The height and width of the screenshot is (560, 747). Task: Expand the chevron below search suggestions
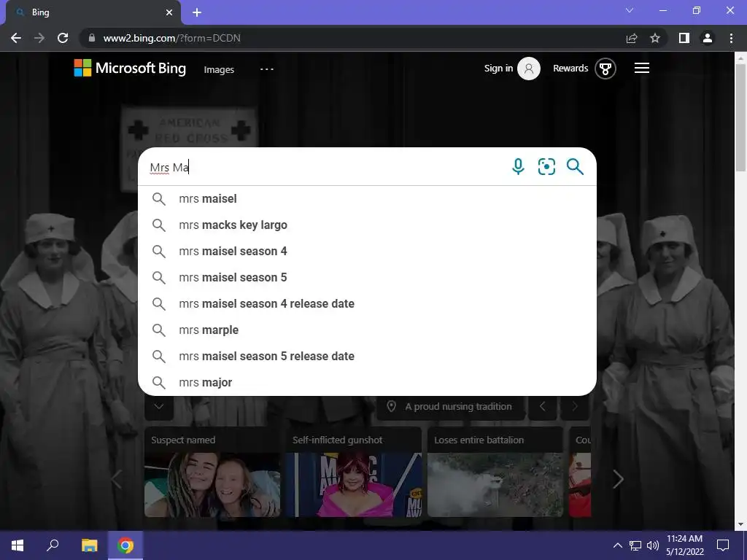coord(158,406)
